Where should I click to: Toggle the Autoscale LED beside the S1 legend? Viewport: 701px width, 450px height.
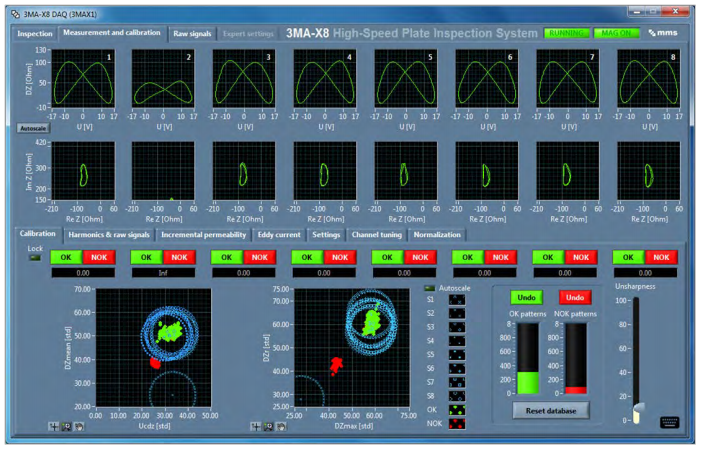pos(430,289)
